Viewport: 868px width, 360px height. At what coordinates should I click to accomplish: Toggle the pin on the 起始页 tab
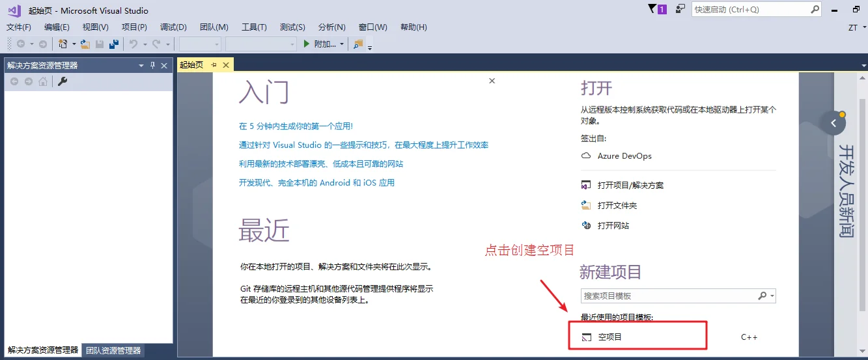(214, 65)
